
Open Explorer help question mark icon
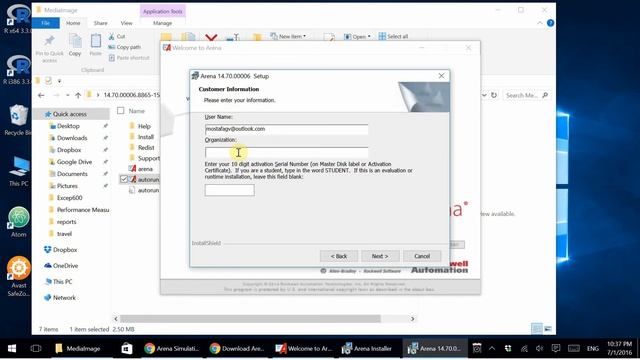[x=550, y=23]
